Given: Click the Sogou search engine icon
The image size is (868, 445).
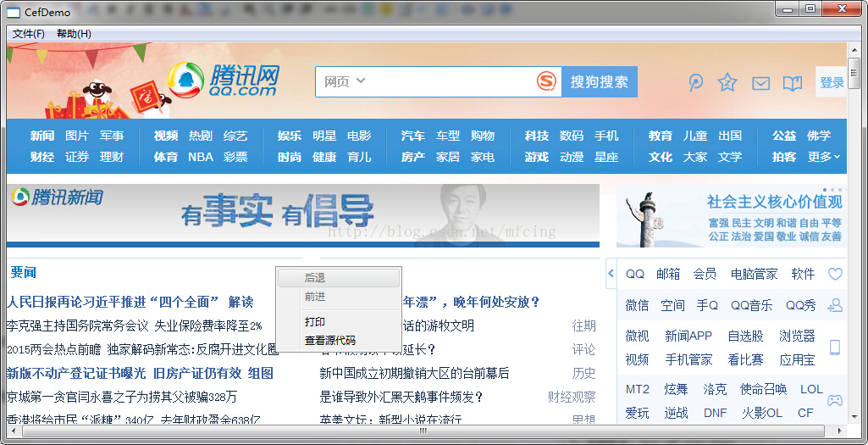Looking at the screenshot, I should click(546, 81).
